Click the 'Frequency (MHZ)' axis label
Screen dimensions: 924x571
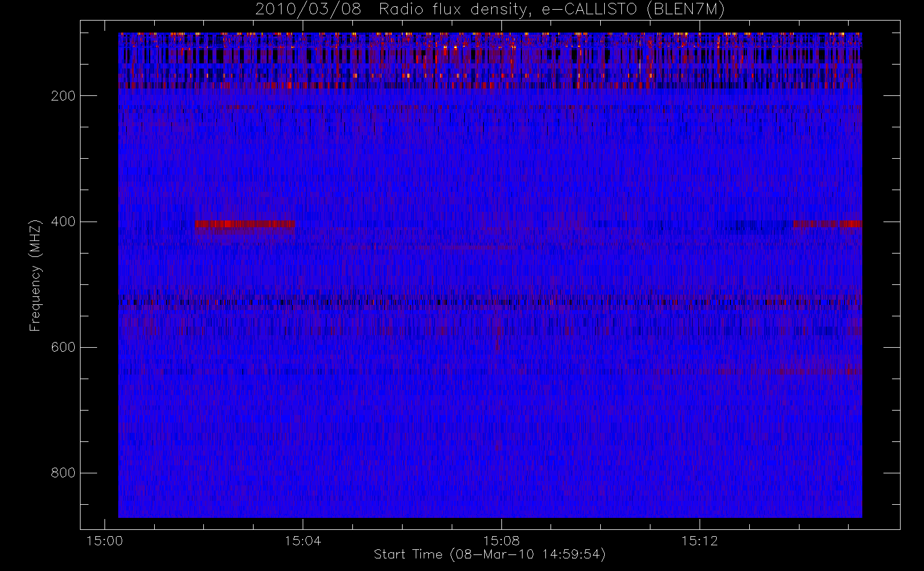(x=35, y=275)
